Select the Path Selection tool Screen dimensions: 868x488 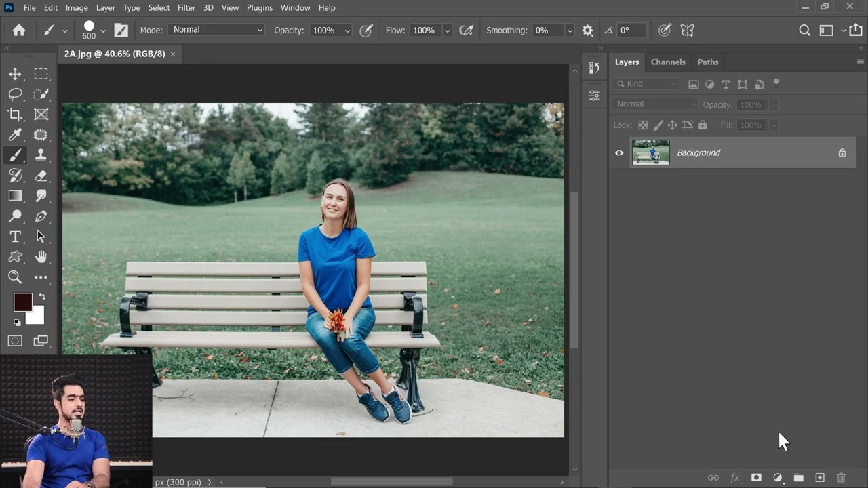(x=41, y=237)
